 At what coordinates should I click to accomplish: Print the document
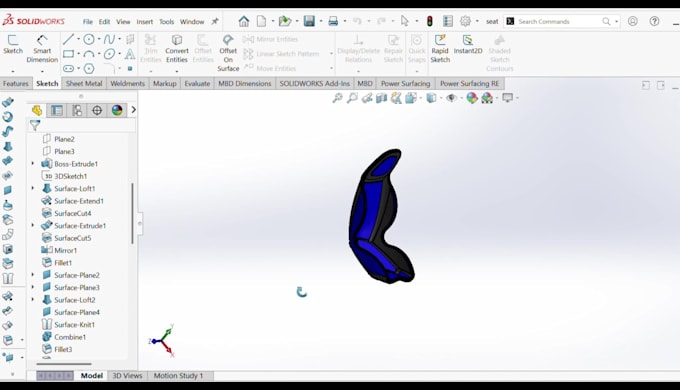pyautogui.click(x=333, y=21)
